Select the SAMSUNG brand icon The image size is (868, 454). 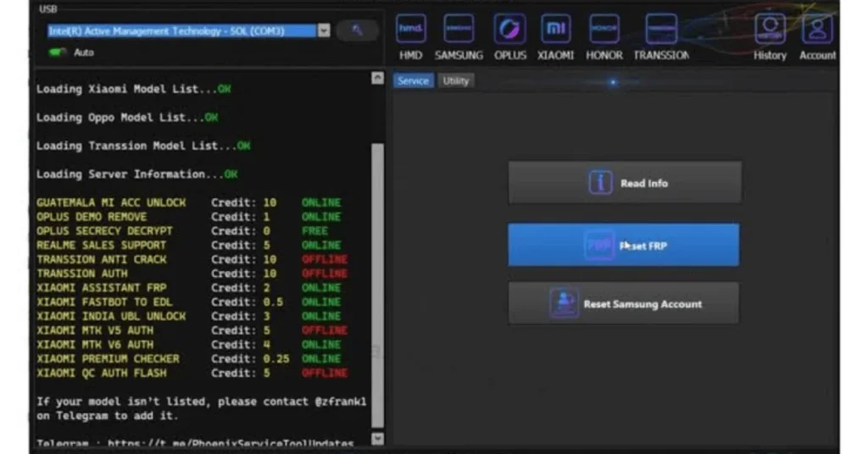coord(459,29)
